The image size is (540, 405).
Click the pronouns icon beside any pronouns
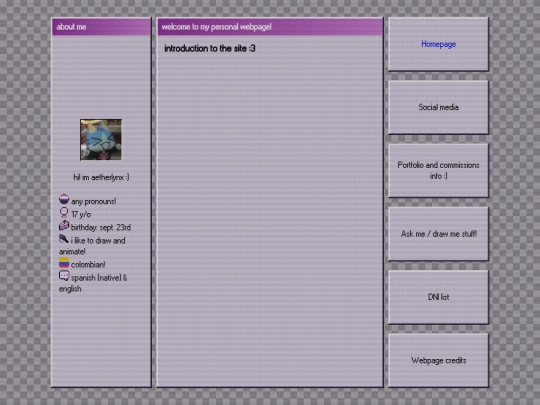pos(64,199)
